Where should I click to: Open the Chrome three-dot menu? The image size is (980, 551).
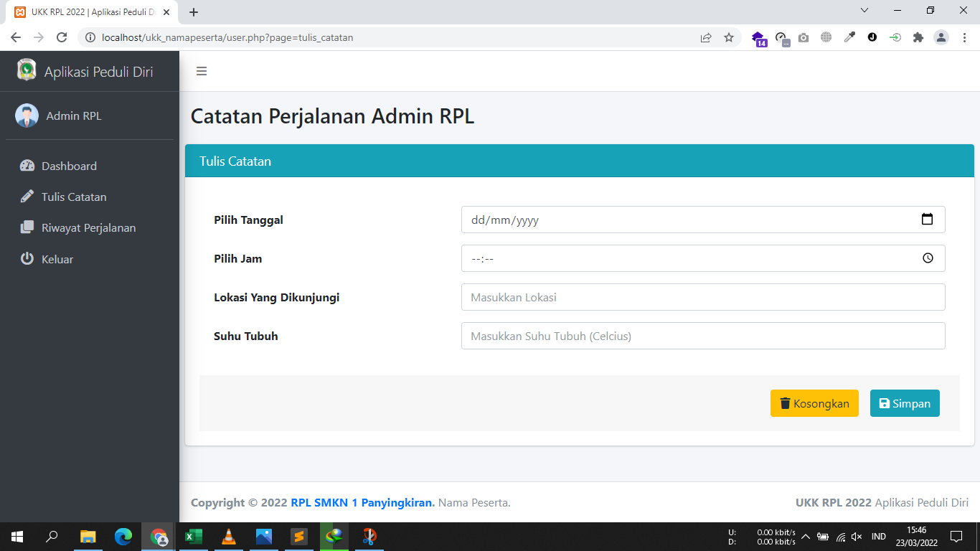[x=964, y=37]
